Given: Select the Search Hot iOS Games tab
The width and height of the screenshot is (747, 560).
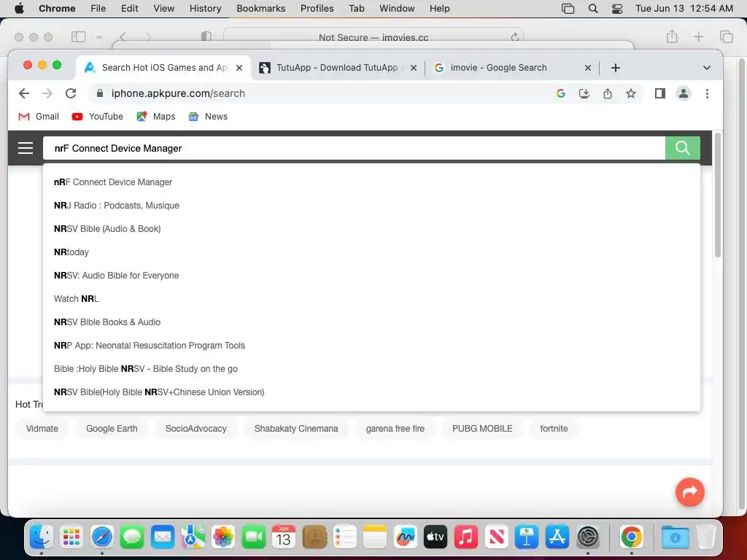Looking at the screenshot, I should 164,68.
